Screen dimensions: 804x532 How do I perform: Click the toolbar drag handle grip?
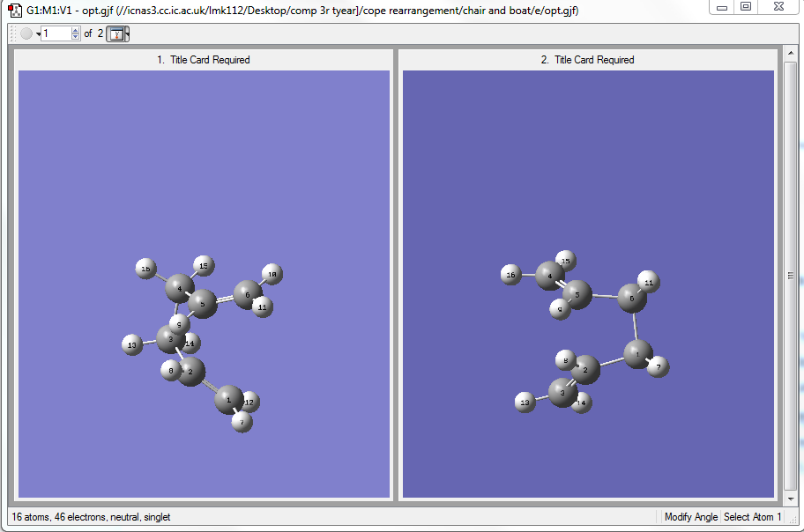click(14, 33)
